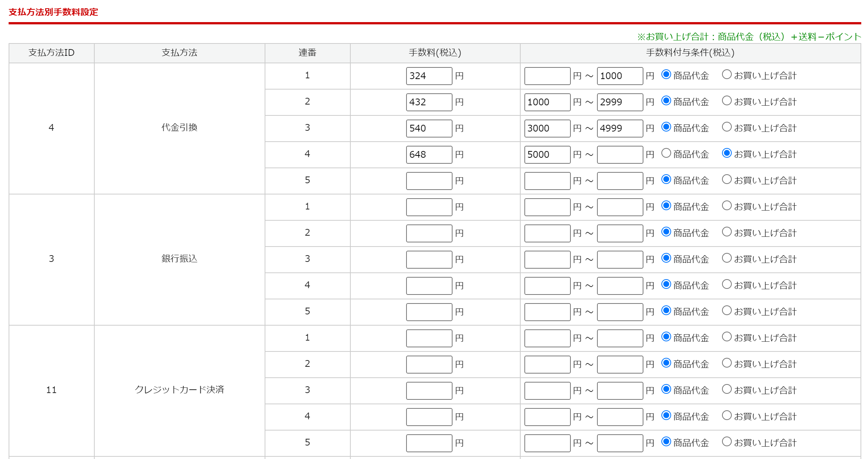Choose お買い上げ合計 for 代金引換 row 5

(727, 179)
